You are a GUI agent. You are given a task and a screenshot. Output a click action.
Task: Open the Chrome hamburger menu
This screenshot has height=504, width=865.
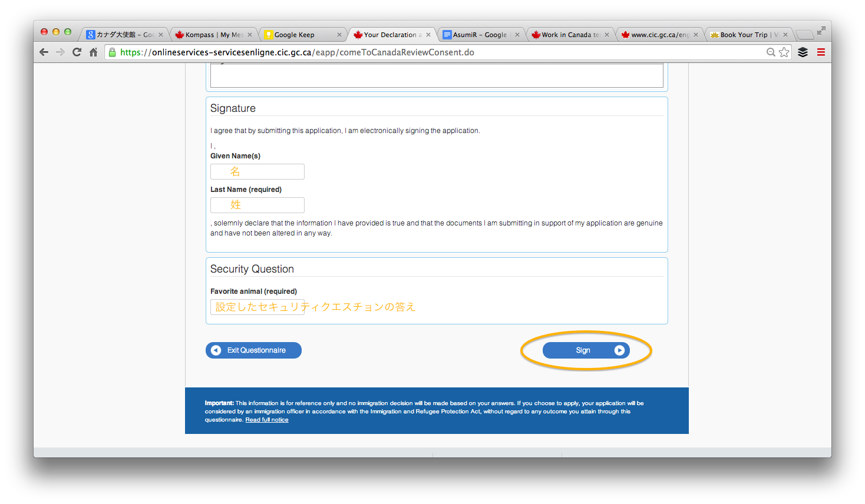coord(821,52)
